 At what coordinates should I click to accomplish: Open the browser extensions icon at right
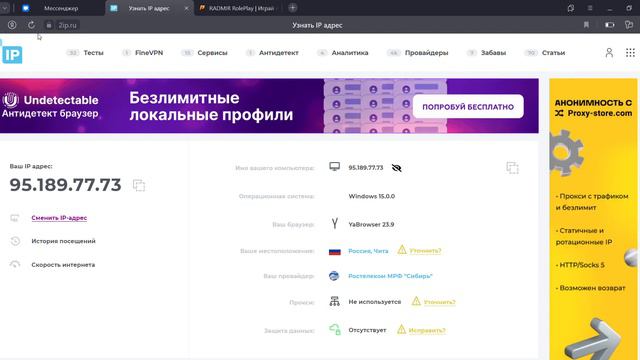[x=629, y=25]
